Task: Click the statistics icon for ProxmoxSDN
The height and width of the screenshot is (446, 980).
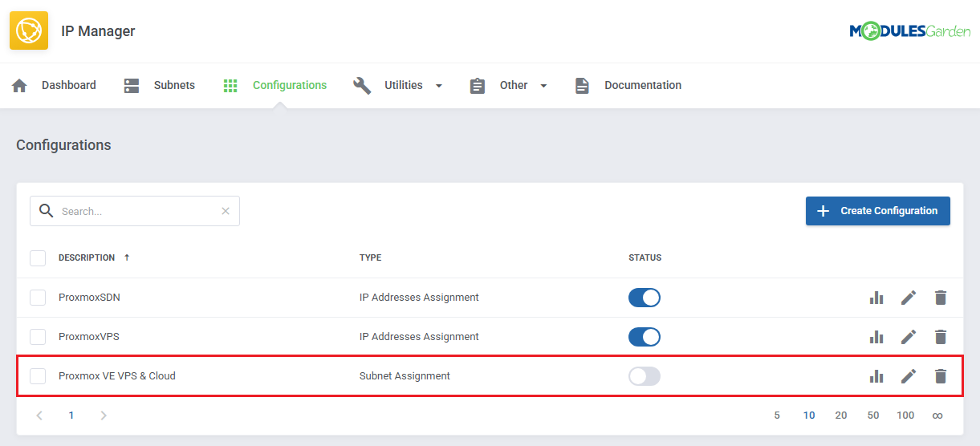Action: point(876,298)
